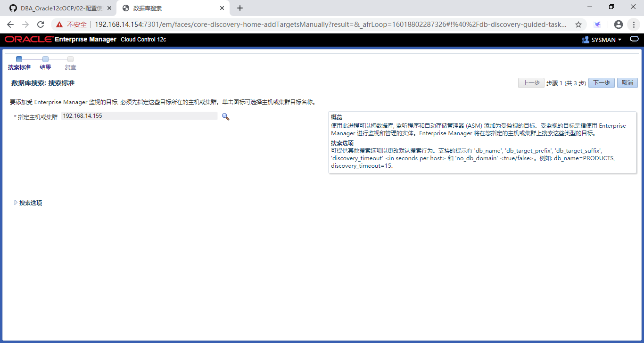This screenshot has height=343, width=644.
Task: Open the host search magnifier icon
Action: [x=225, y=116]
